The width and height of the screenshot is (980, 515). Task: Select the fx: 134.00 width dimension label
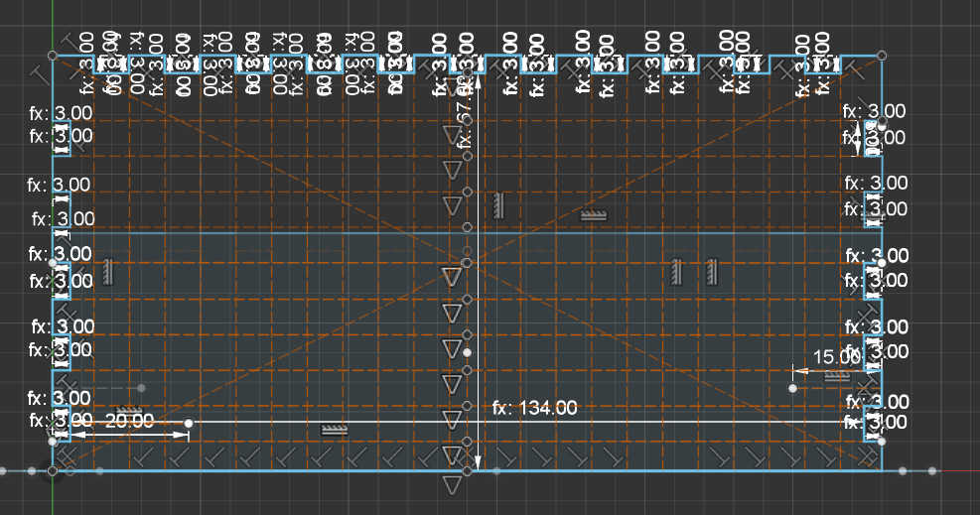coord(534,407)
